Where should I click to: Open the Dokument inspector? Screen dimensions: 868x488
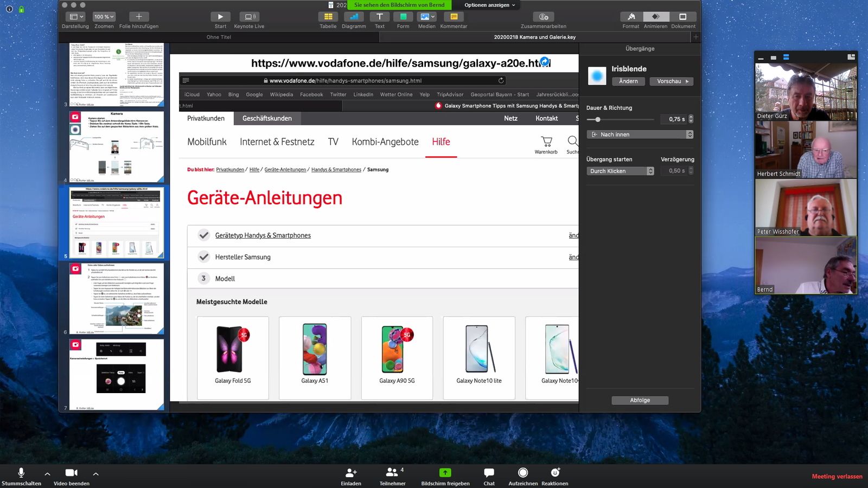[x=683, y=17]
